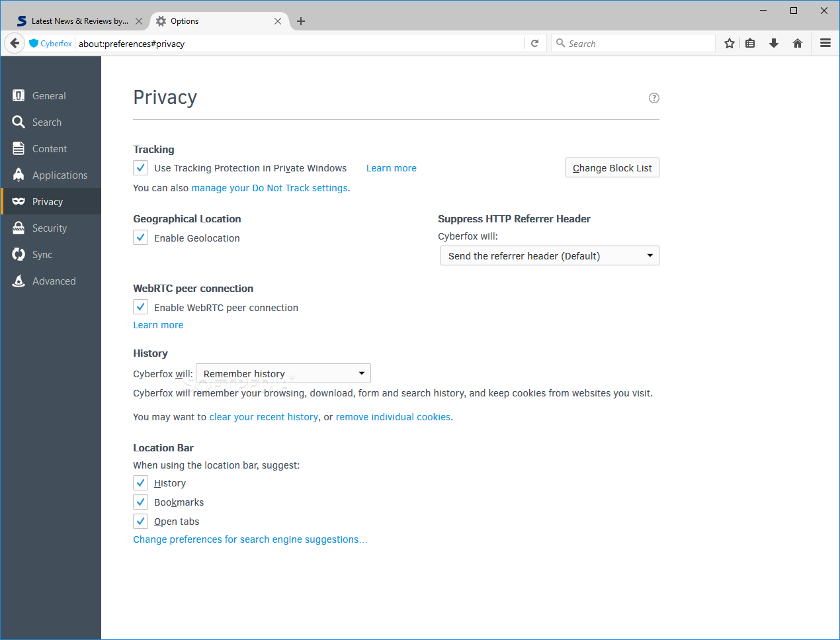840x640 pixels.
Task: Click the Privacy mask icon in sidebar
Action: (19, 201)
